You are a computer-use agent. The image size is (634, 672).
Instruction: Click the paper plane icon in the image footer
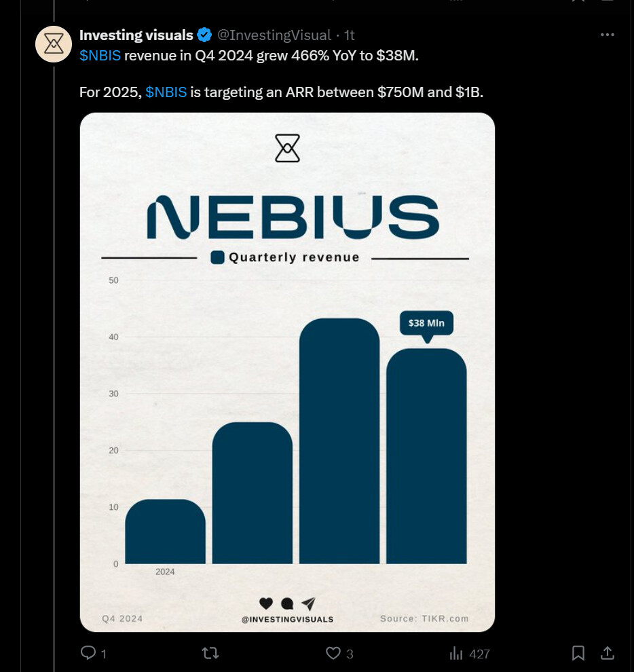pyautogui.click(x=308, y=603)
